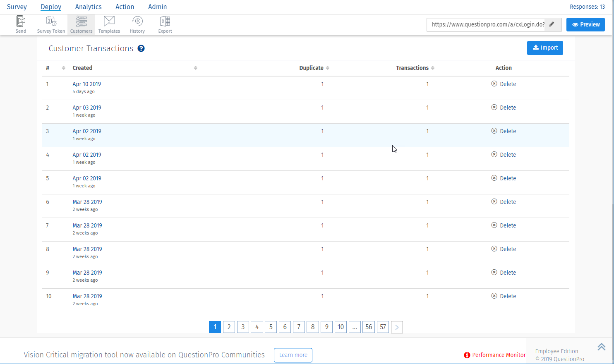Click the Export spreadsheet icon

click(x=165, y=24)
